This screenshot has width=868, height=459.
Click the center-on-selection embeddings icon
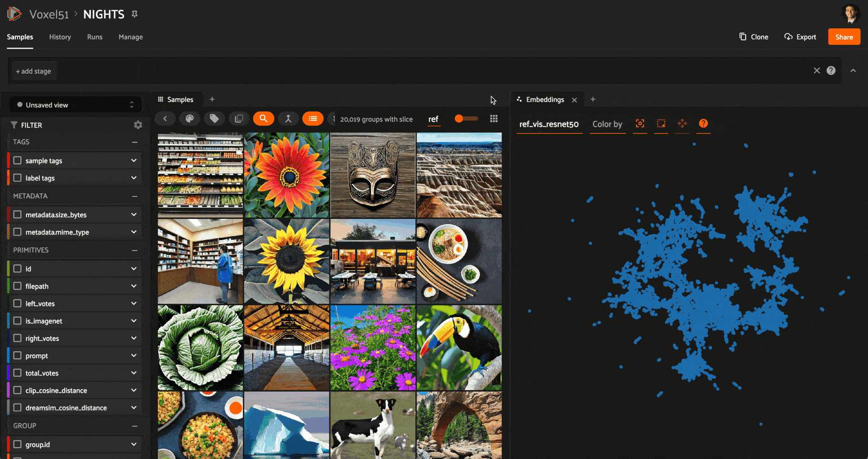pyautogui.click(x=640, y=124)
